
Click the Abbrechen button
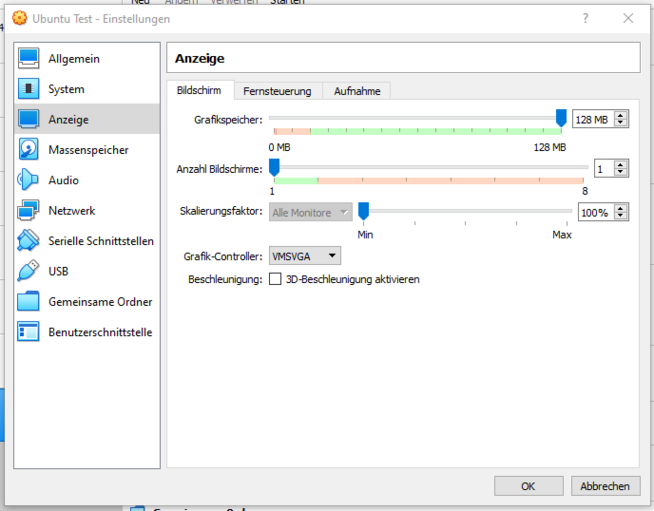pyautogui.click(x=606, y=486)
